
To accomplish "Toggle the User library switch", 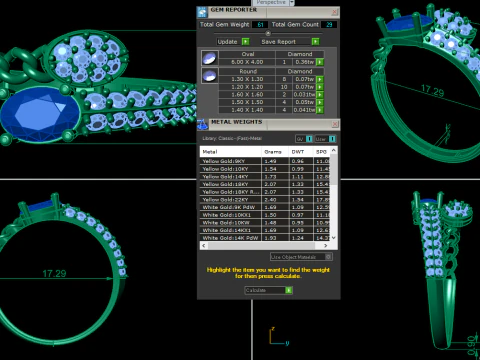I will (x=332, y=139).
